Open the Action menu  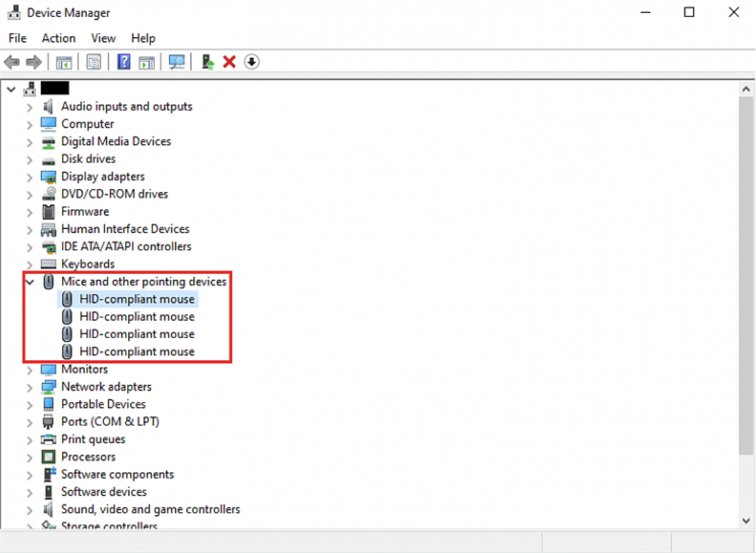point(59,38)
